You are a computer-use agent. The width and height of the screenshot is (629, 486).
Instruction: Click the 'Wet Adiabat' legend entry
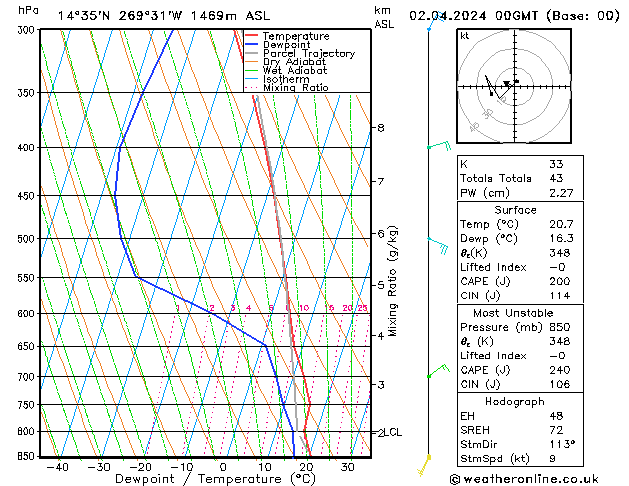[x=295, y=70]
